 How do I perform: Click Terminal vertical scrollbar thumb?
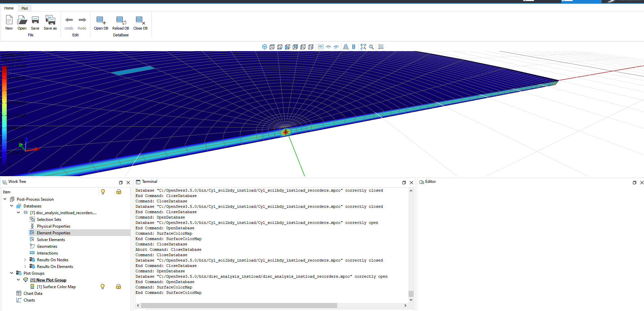[411, 294]
